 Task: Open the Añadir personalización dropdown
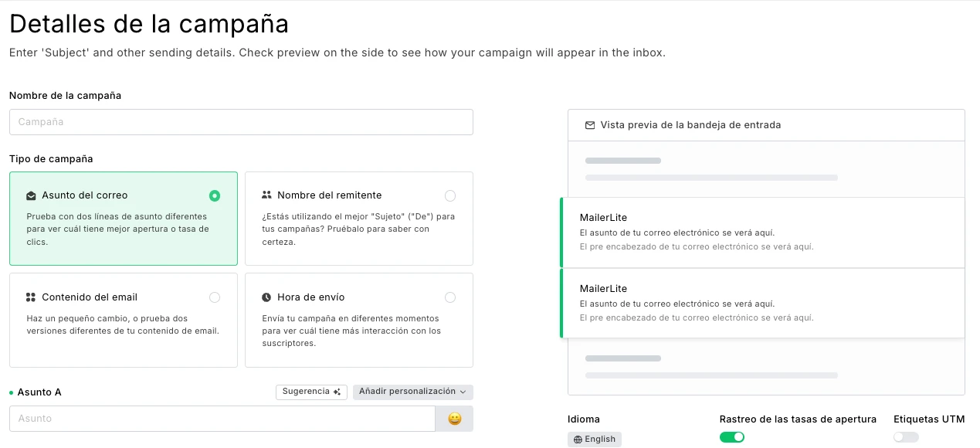(x=412, y=392)
